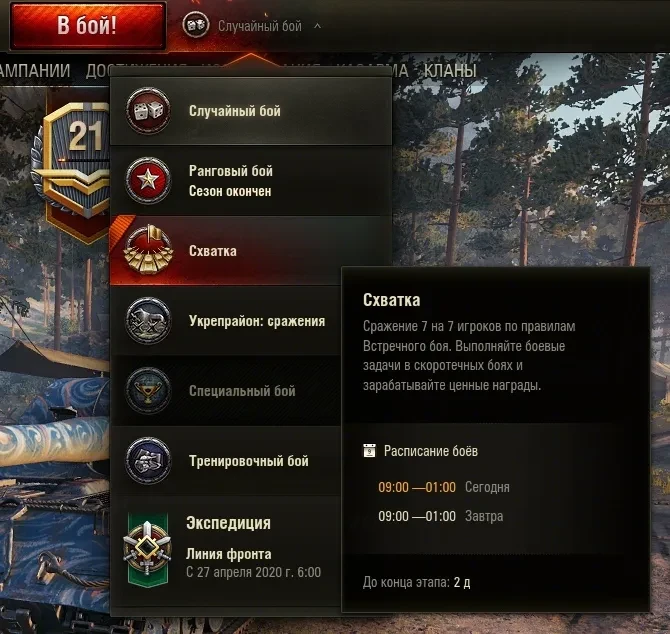This screenshot has width=670, height=634.
Task: Open the КЛАНЫ tab
Action: pos(450,70)
